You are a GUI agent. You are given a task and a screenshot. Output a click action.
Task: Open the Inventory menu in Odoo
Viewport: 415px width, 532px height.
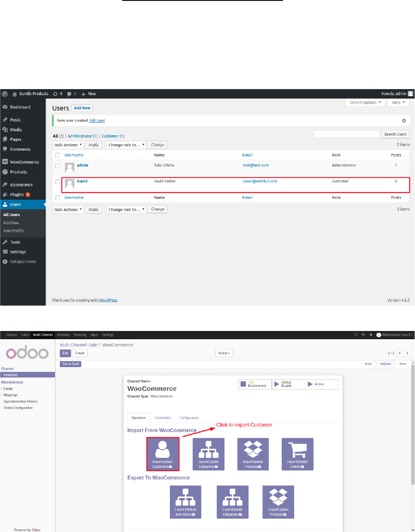(63, 334)
